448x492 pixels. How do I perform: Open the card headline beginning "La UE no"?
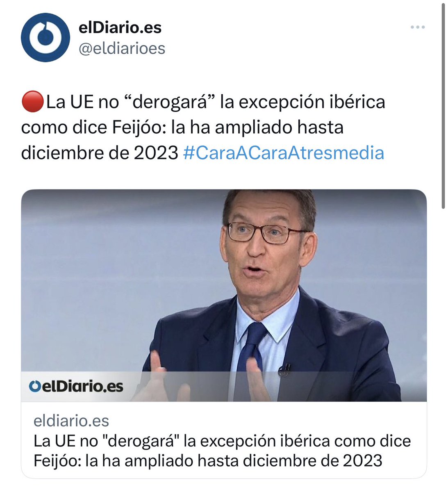click(222, 451)
